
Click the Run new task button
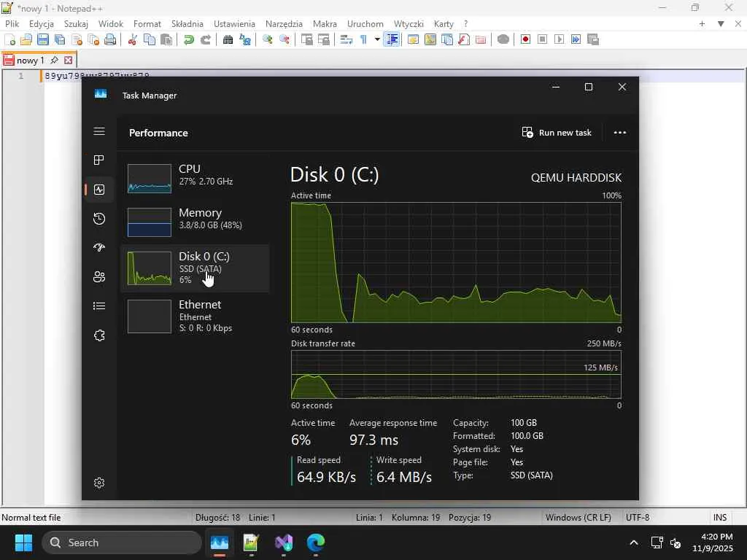click(557, 133)
